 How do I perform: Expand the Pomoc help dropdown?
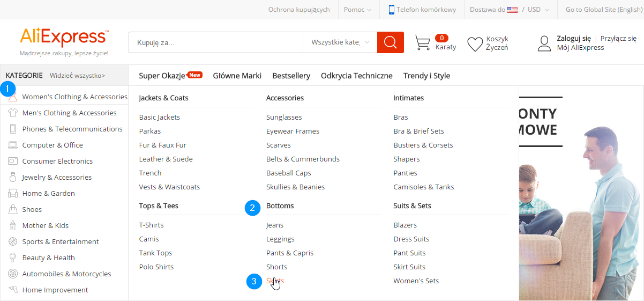pos(357,10)
